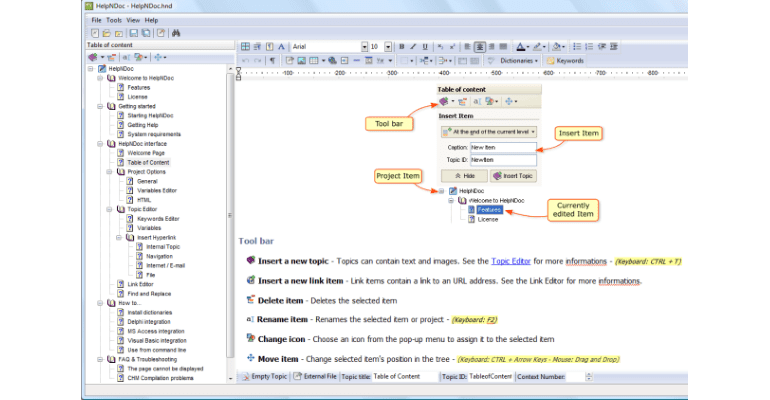Click the Insert hyperlink globe icon

(332, 60)
